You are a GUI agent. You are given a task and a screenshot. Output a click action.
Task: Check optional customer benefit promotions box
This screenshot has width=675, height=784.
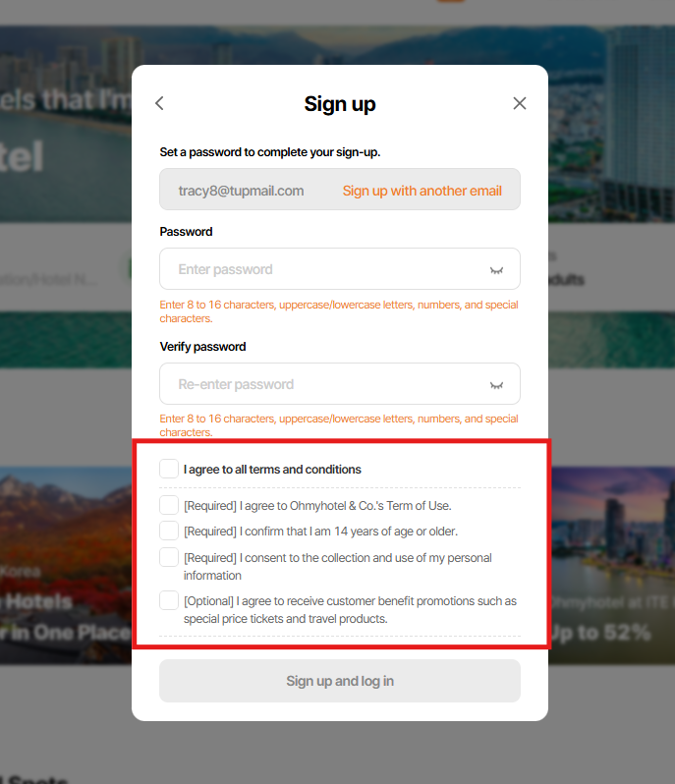coord(169,600)
